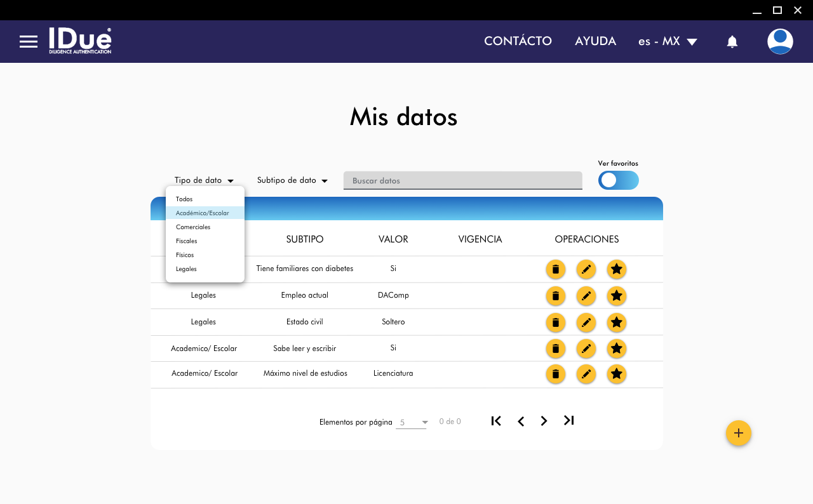Choose Fiscales in the dropdown list
Viewport: 813px width, 504px height.
[187, 241]
